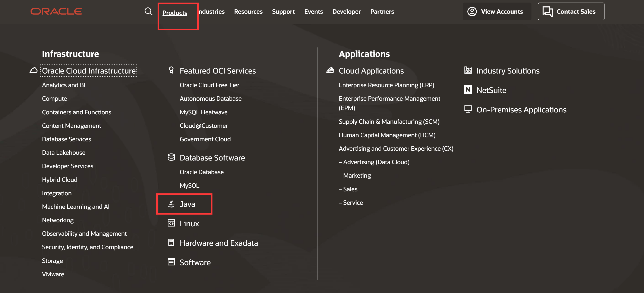Screen dimensions: 644x293
Task: Click the Contact Sales chat icon
Action: [547, 11]
